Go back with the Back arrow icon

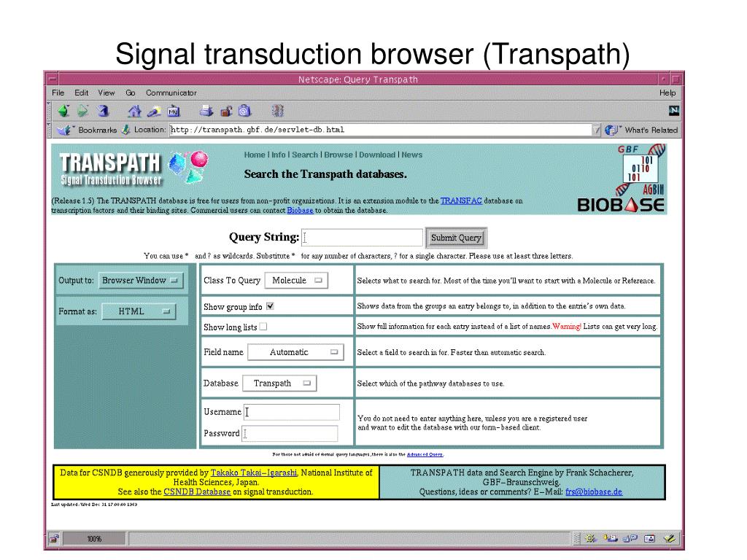63,111
